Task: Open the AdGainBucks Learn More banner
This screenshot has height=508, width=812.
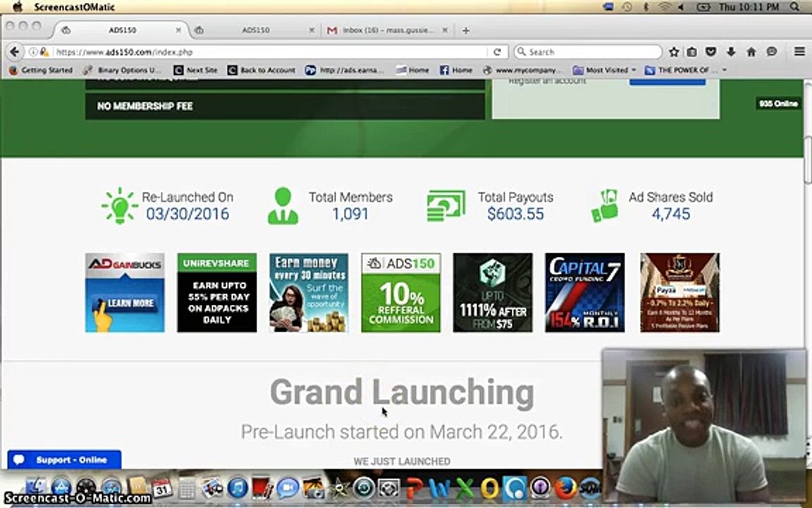Action: [125, 293]
